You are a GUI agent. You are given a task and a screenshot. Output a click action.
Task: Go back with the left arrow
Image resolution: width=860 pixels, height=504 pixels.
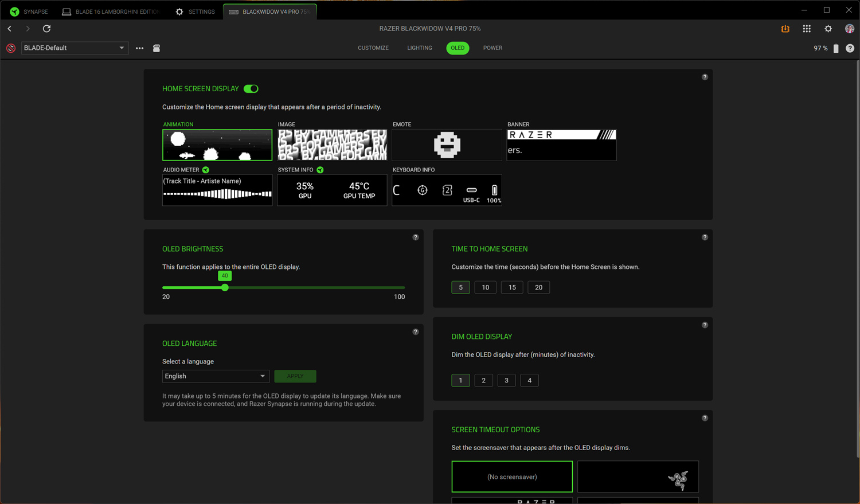click(x=10, y=29)
